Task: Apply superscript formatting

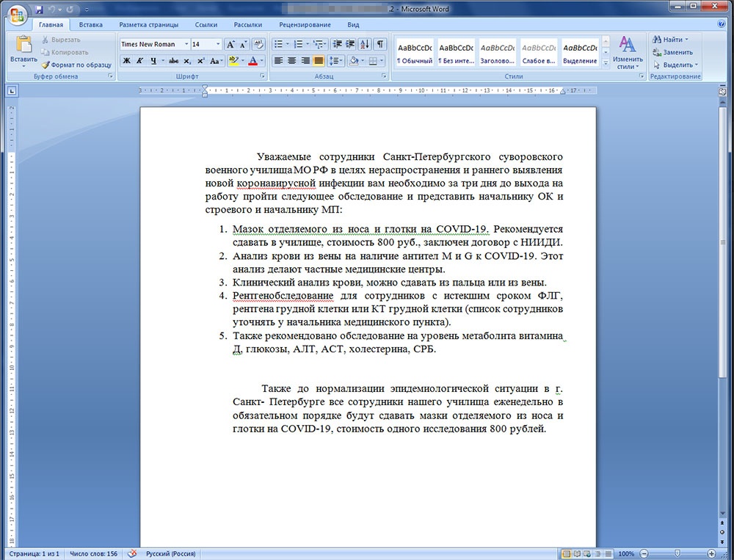Action: pyautogui.click(x=201, y=61)
